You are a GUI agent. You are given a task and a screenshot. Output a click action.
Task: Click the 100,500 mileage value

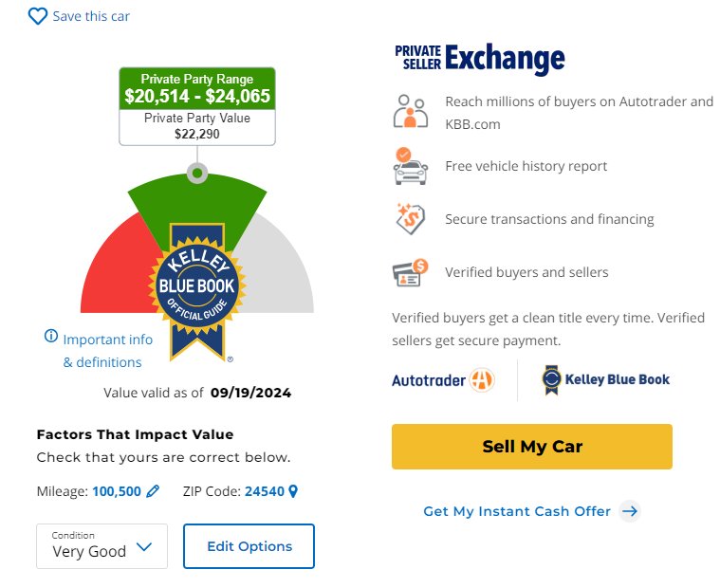pos(117,491)
